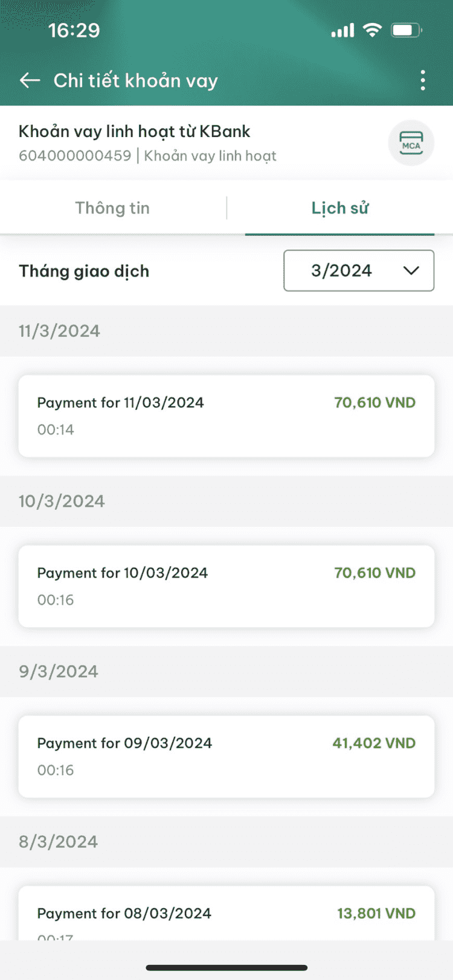
Task: Tap the 41,402 VND amount
Action: click(x=374, y=743)
